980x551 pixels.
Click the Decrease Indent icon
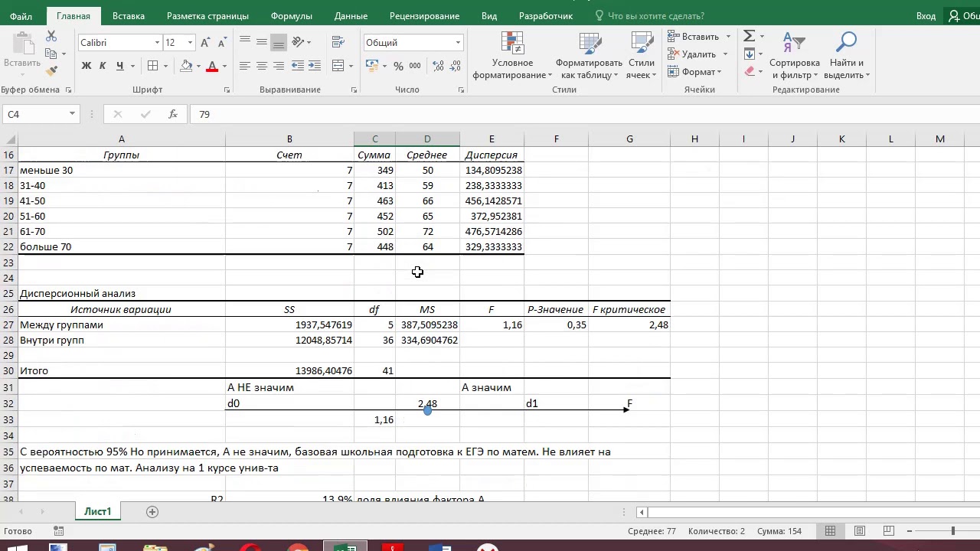298,66
